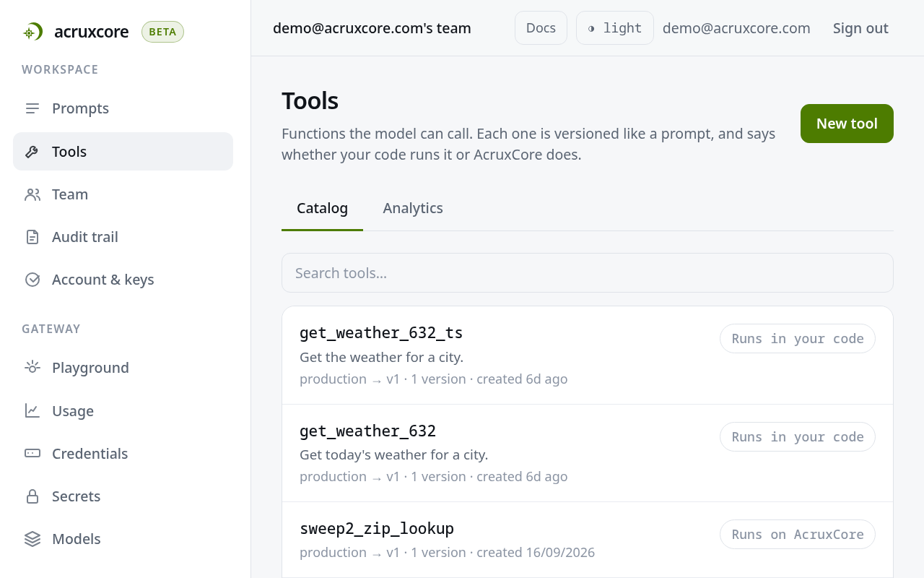This screenshot has height=578, width=924.
Task: Open the Prompts page
Action: (x=123, y=108)
